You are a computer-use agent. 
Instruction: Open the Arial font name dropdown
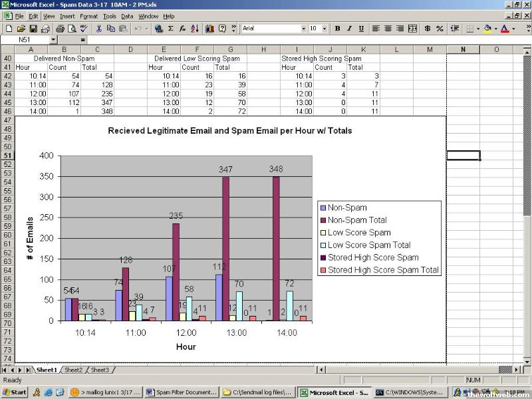point(303,29)
